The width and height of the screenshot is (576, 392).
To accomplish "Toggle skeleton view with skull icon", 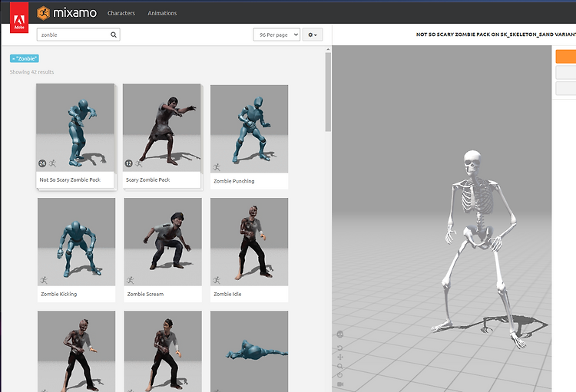I will coord(339,334).
